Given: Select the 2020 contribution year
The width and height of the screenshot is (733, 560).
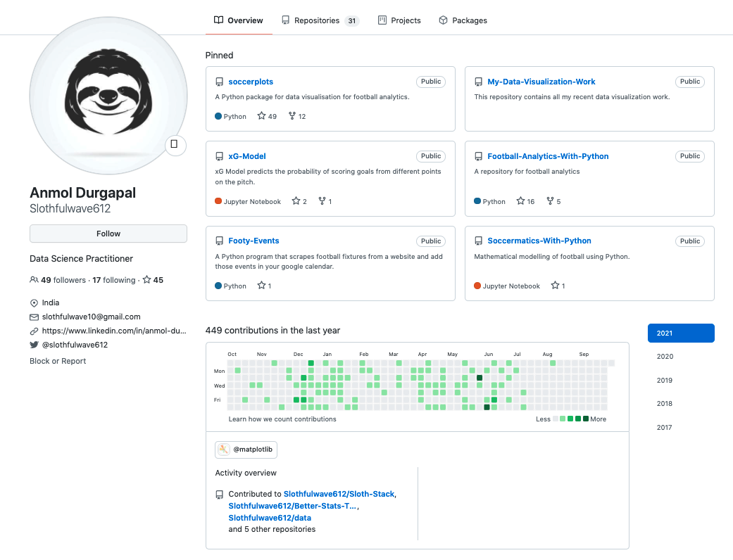Looking at the screenshot, I should click(665, 357).
